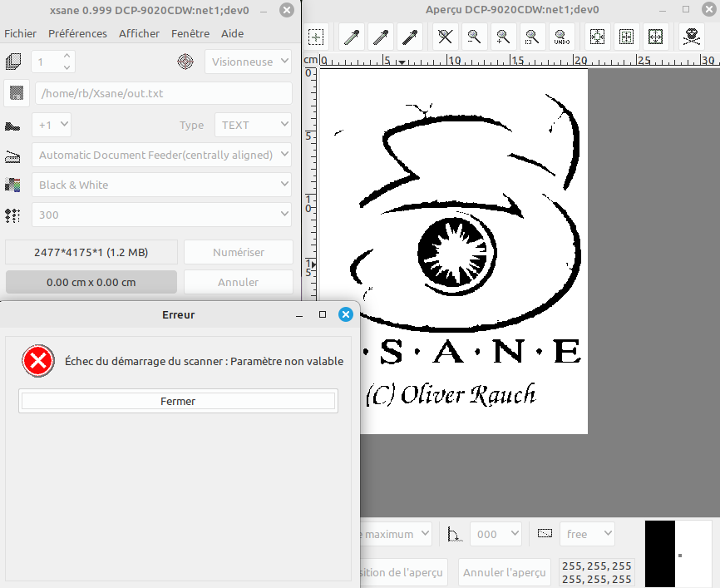720x588 pixels.
Task: Increase the page count stepper
Action: tap(67, 56)
